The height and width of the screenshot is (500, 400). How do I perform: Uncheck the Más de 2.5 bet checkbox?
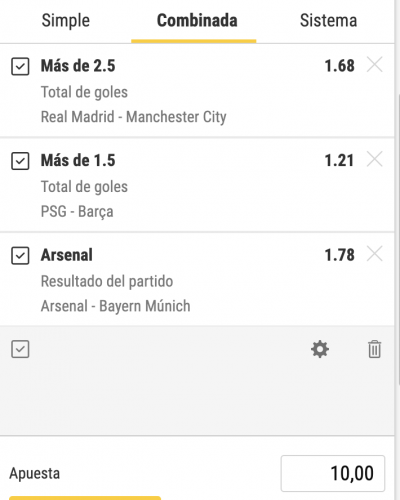coord(20,66)
